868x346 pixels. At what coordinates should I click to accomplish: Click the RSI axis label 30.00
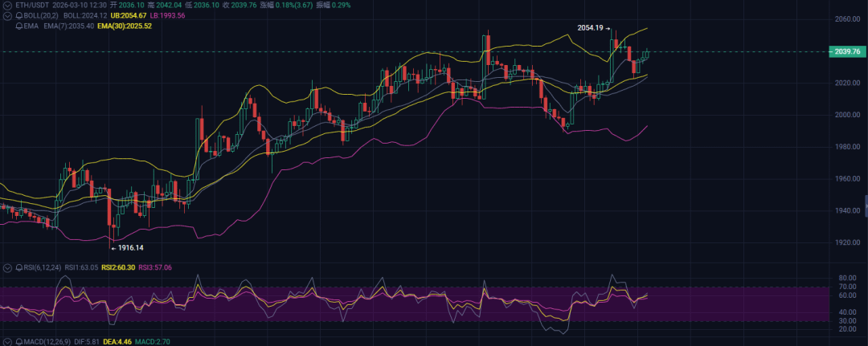pyautogui.click(x=849, y=320)
